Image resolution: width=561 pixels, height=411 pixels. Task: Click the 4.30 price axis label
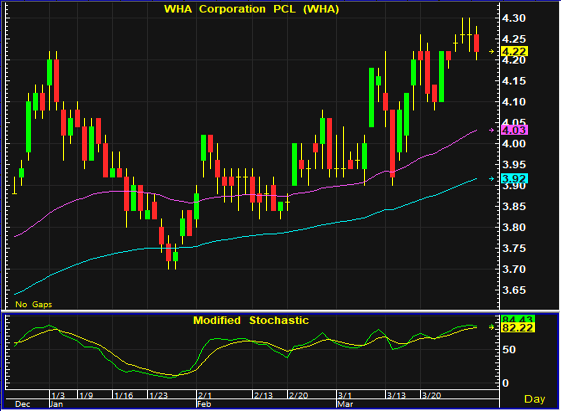tap(514, 18)
